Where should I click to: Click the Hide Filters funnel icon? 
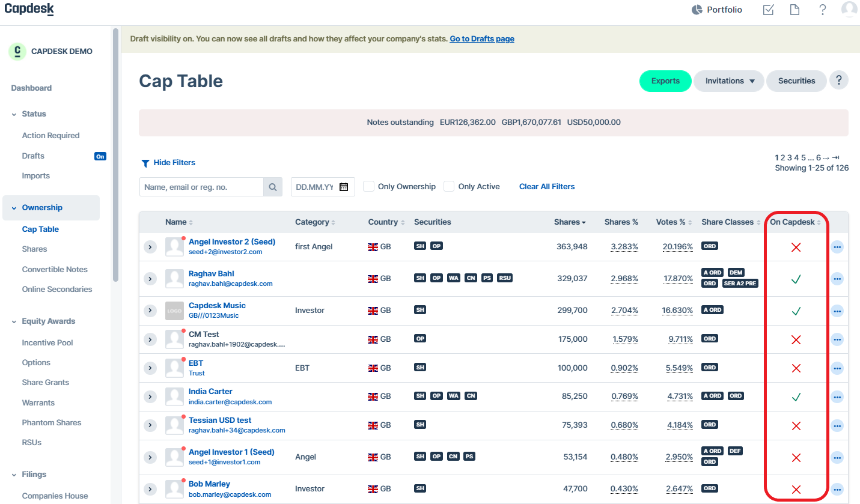(x=145, y=163)
